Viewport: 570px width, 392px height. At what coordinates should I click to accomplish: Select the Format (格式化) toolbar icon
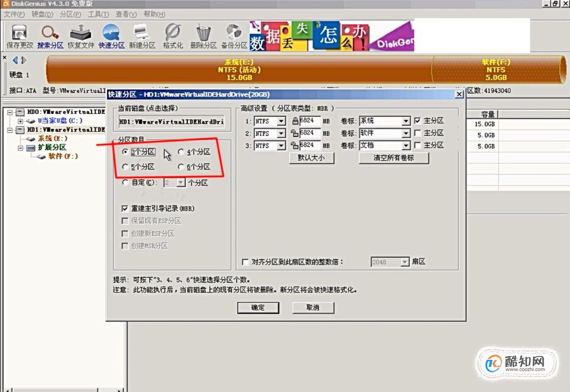[173, 36]
